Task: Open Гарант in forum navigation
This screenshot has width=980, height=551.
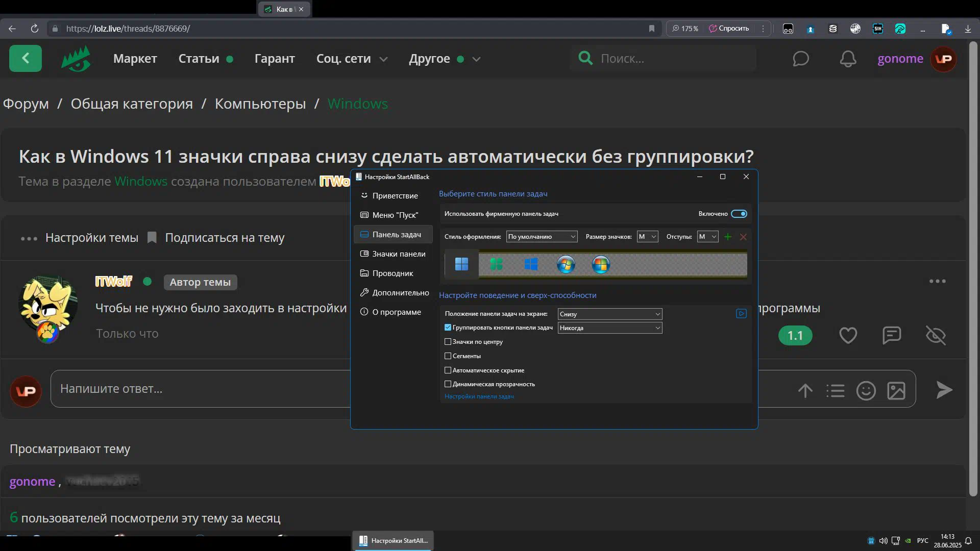Action: coord(275,59)
